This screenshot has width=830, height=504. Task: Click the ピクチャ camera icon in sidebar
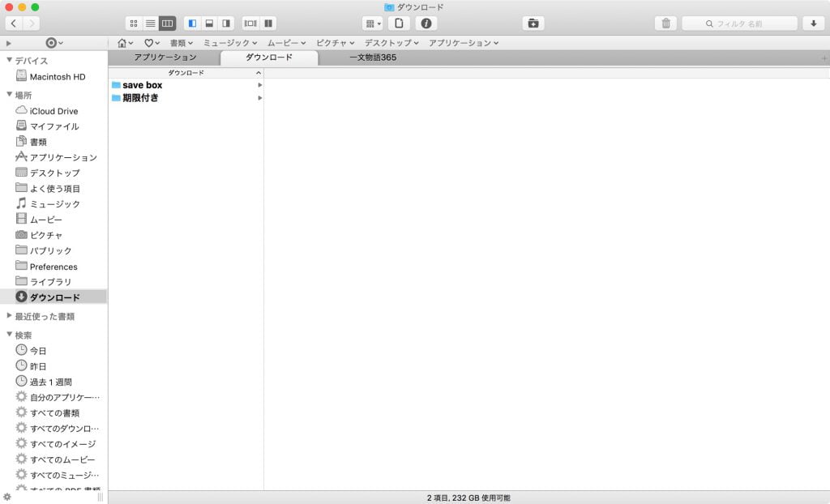pyautogui.click(x=21, y=234)
